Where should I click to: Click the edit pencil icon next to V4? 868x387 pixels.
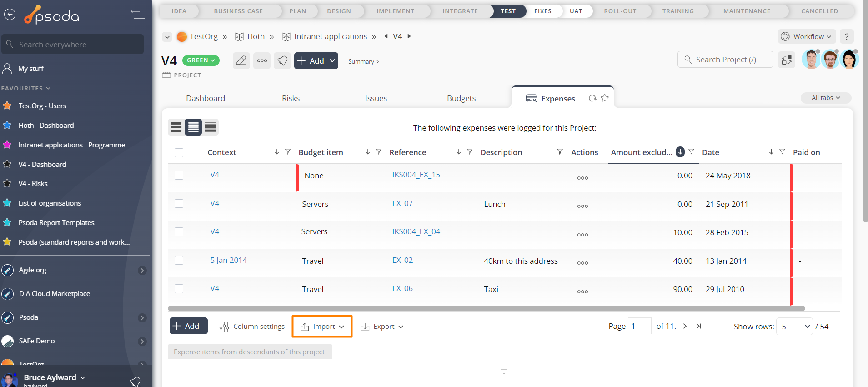[241, 60]
